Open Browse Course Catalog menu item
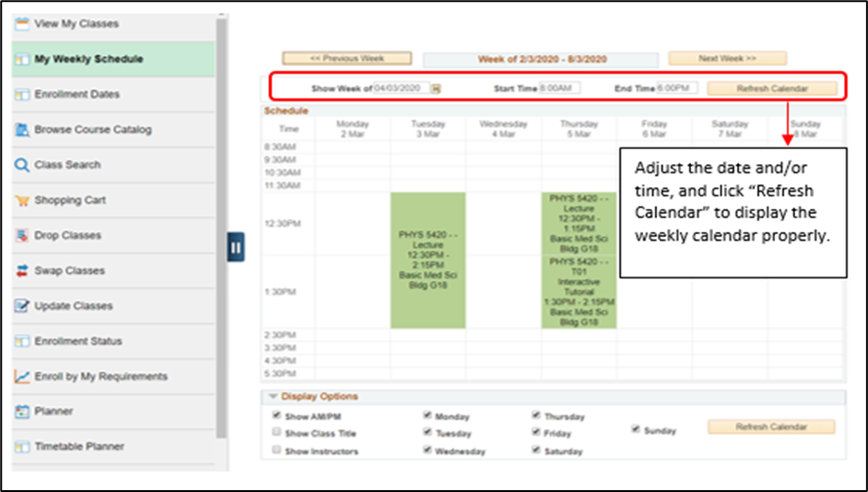The image size is (868, 492). pyautogui.click(x=113, y=130)
